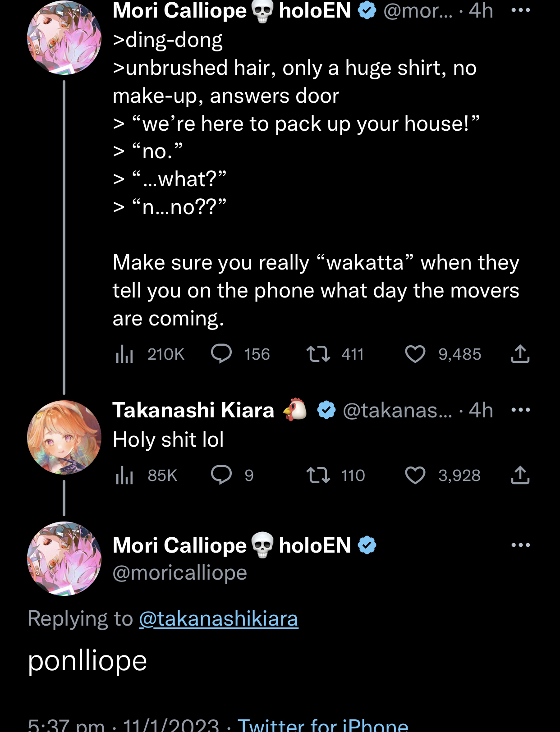
Task: Tap Mori Calliope's avatar beside 'ponlliope' tweet
Action: (x=64, y=558)
